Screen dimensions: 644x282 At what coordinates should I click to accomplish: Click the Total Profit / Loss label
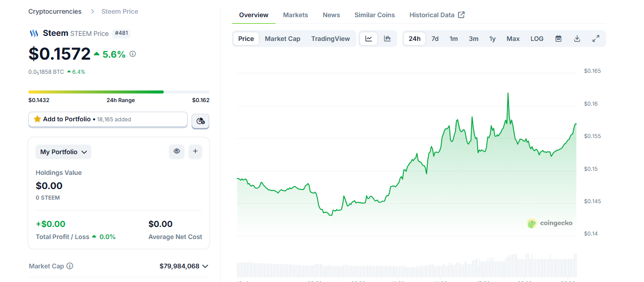click(62, 237)
